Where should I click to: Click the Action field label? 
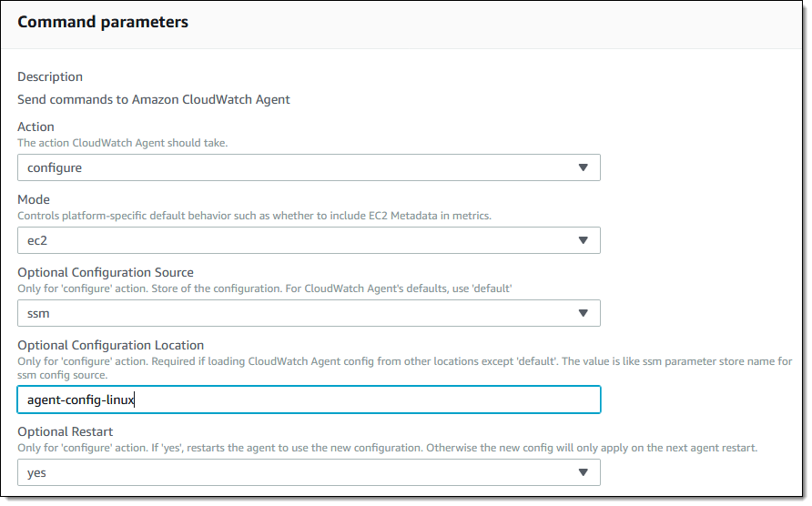point(36,127)
